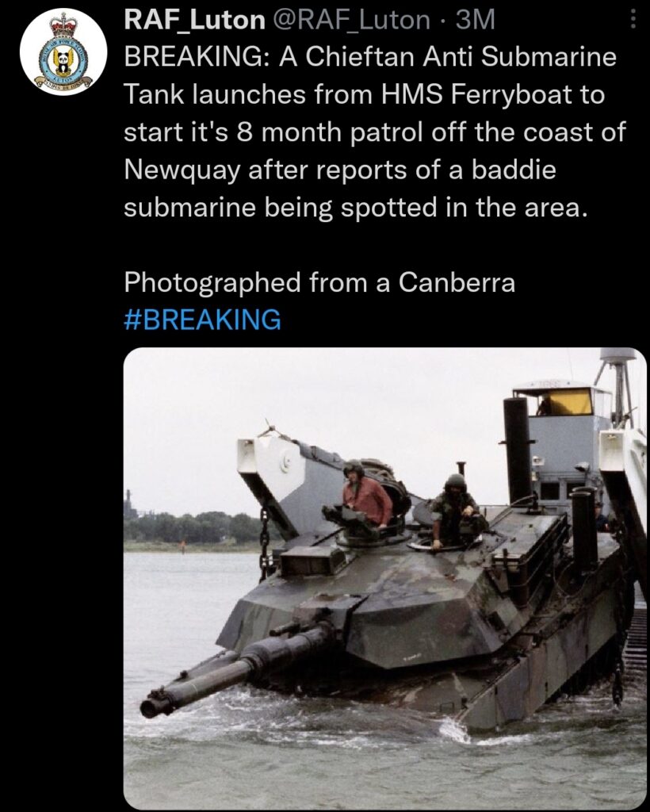Follow the #BREAKING hashtag link

coord(202,320)
